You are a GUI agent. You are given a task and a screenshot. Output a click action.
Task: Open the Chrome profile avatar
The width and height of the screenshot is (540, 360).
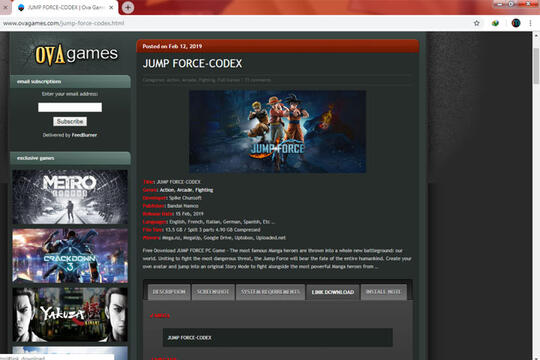pyautogui.click(x=516, y=23)
